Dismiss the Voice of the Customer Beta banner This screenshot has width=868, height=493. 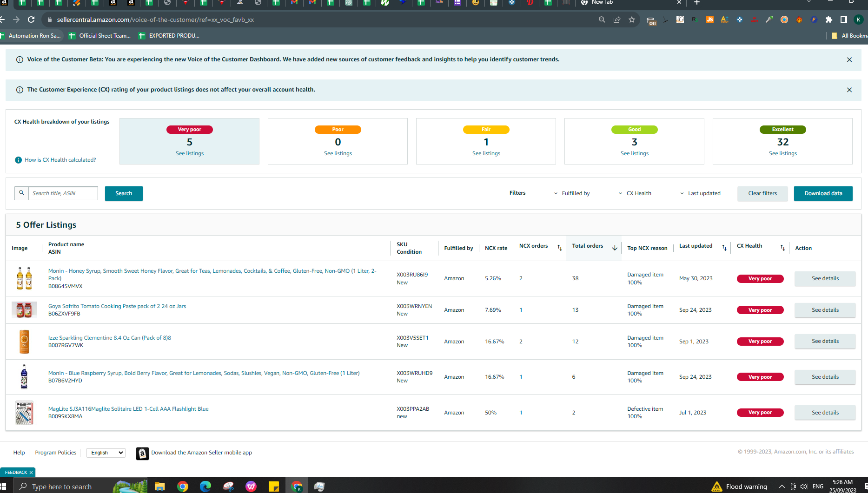click(x=849, y=60)
